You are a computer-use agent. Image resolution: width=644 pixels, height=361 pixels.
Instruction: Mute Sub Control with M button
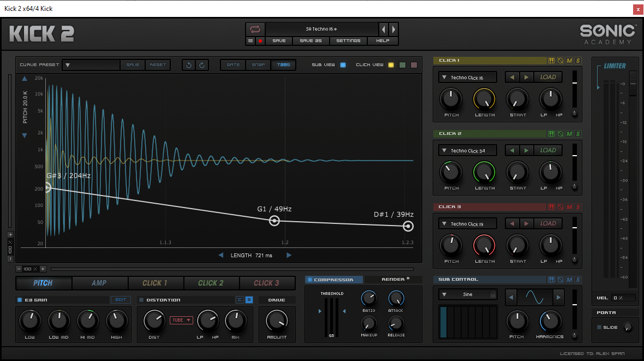click(x=569, y=280)
